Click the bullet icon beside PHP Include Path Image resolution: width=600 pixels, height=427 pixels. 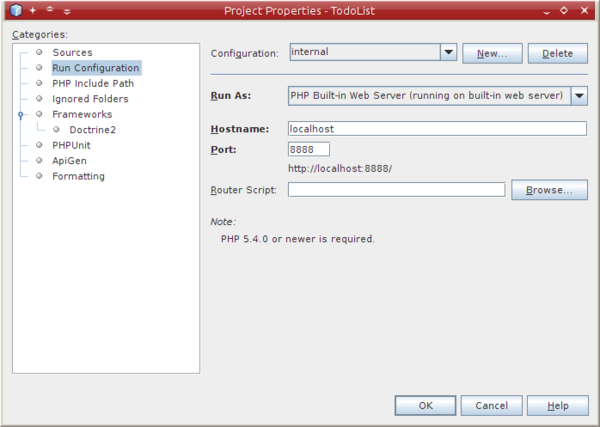(40, 83)
